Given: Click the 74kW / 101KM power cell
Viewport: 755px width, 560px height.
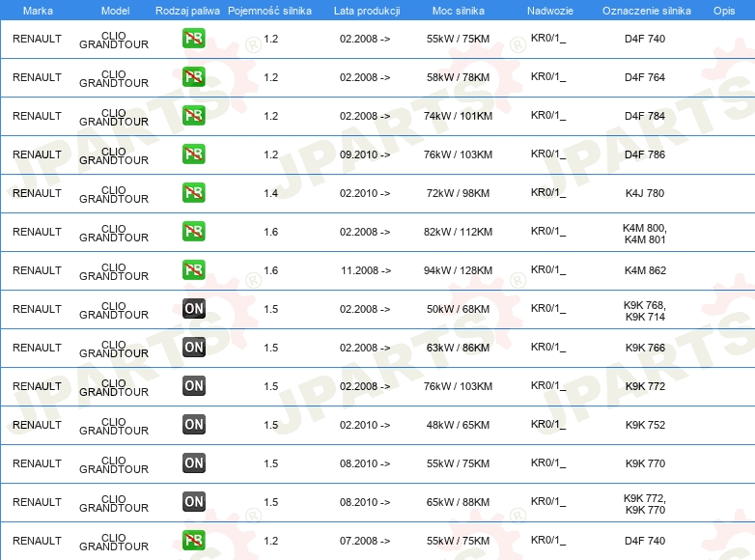Looking at the screenshot, I should (458, 116).
